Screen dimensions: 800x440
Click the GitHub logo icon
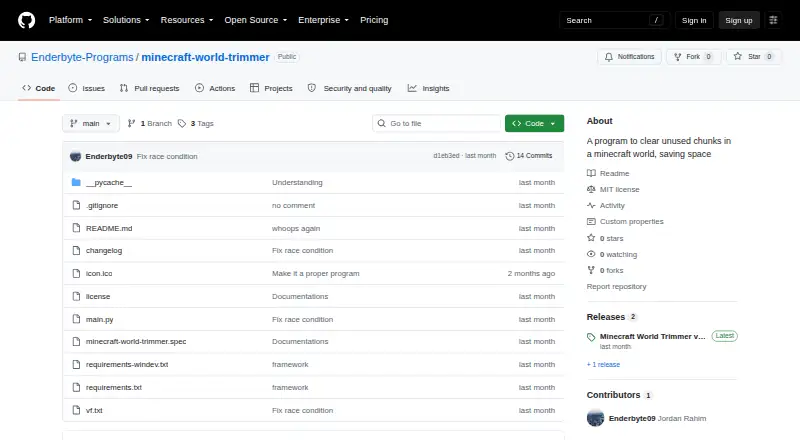27,20
